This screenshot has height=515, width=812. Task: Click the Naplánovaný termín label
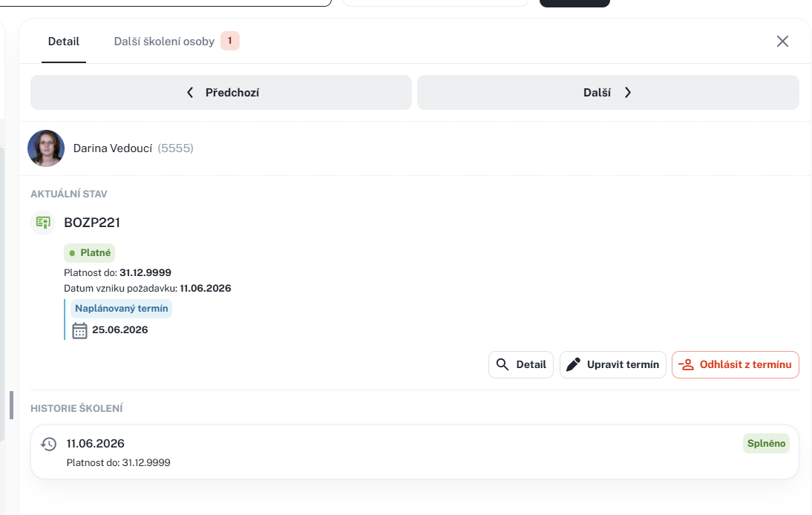tap(121, 309)
